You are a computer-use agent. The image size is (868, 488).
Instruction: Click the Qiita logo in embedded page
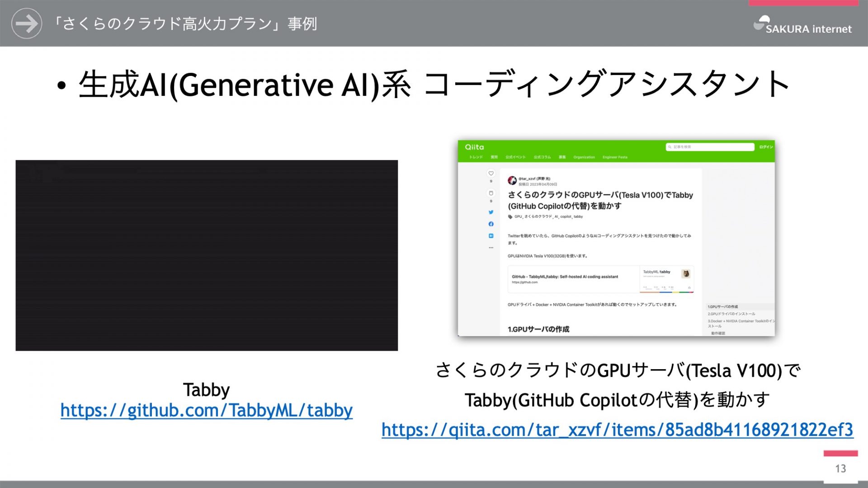click(474, 147)
